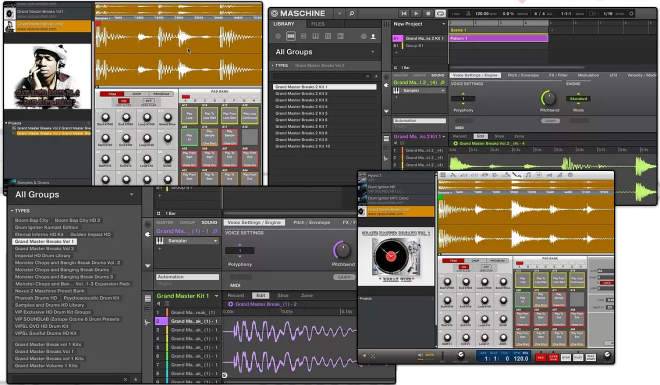Choose Grand Master Volume 1 Kits result
The image size is (660, 385).
click(46, 366)
